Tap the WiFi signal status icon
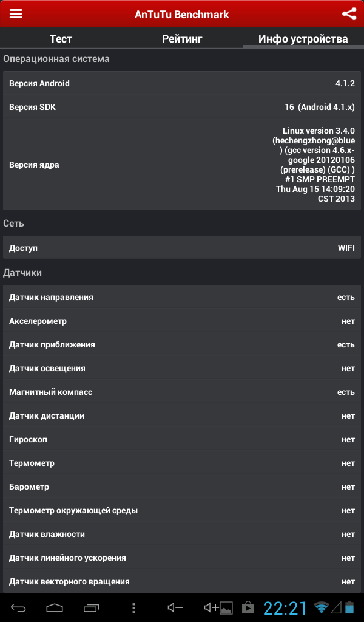364x622 pixels. tap(321, 607)
